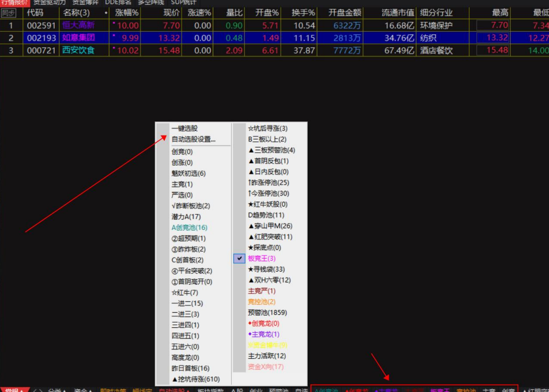Run 一键选股 from the menu
549x392 pixels.
pyautogui.click(x=185, y=128)
